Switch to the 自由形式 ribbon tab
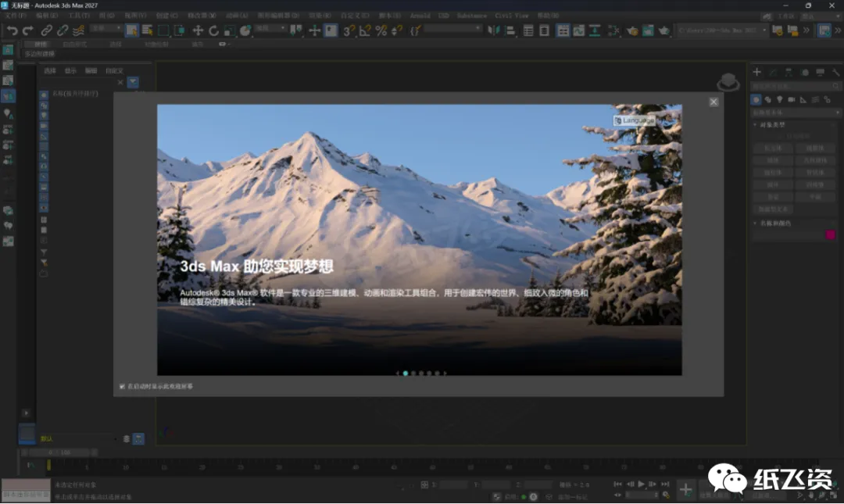Screen dimensions: 844x504 coord(74,45)
